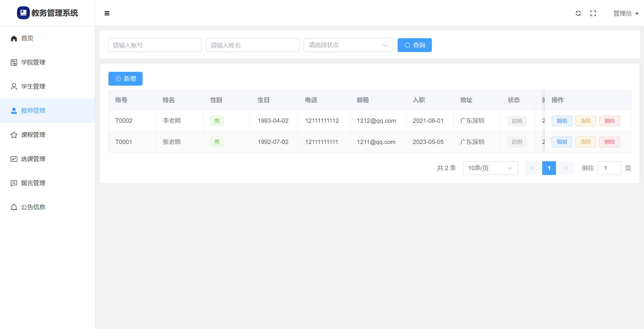Viewport: 644px width, 329px height.
Task: Delete teacher T0001 row
Action: pos(609,142)
